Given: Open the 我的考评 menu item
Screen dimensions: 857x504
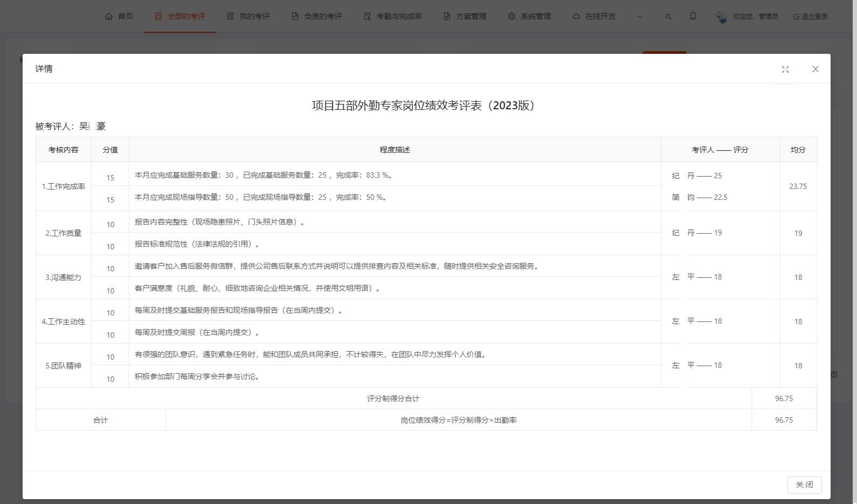Looking at the screenshot, I should (248, 16).
